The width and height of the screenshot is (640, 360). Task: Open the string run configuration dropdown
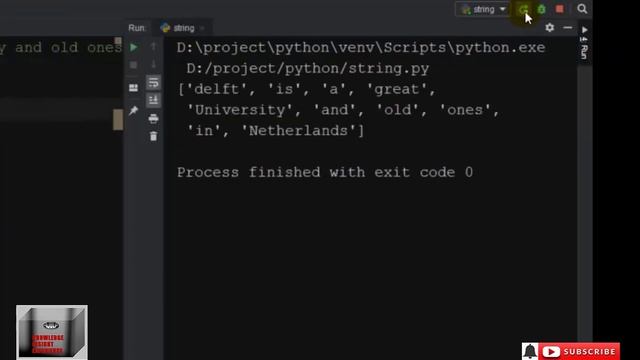click(482, 9)
